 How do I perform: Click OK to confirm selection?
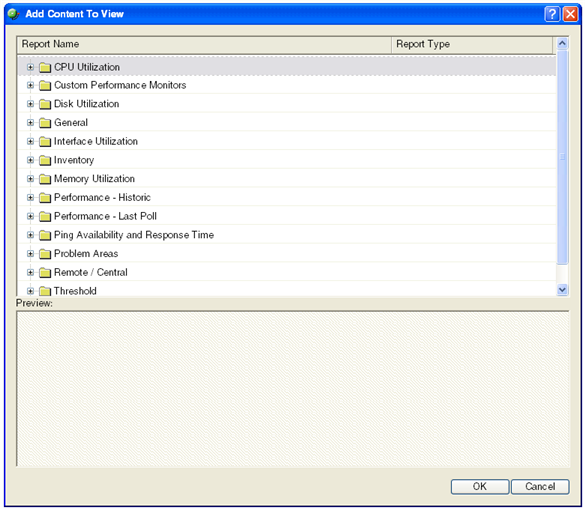[x=480, y=486]
